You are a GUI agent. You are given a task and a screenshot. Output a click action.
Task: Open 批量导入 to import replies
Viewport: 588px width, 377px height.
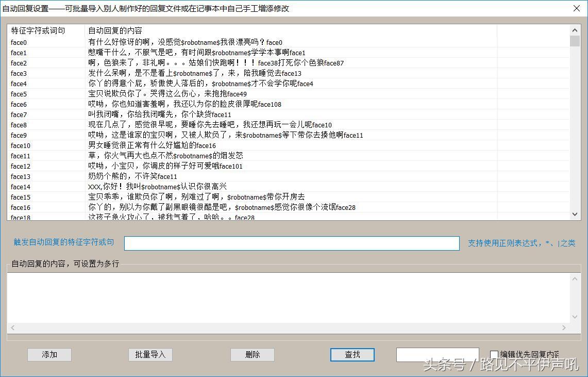[150, 355]
